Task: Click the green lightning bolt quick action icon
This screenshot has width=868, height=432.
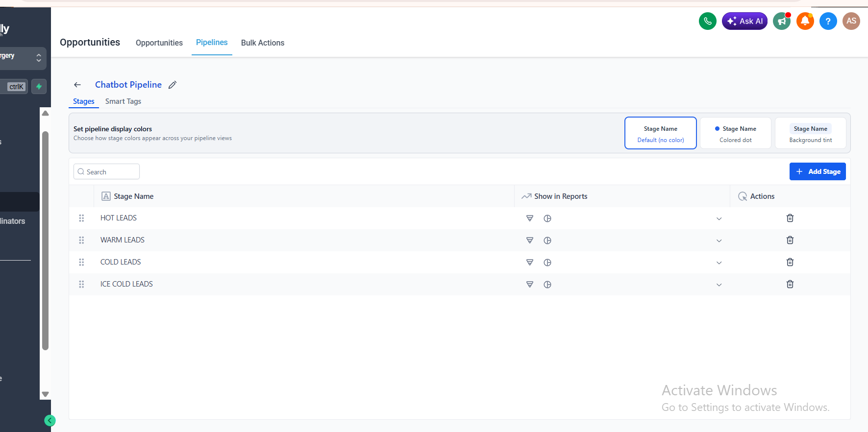Action: pyautogui.click(x=39, y=87)
